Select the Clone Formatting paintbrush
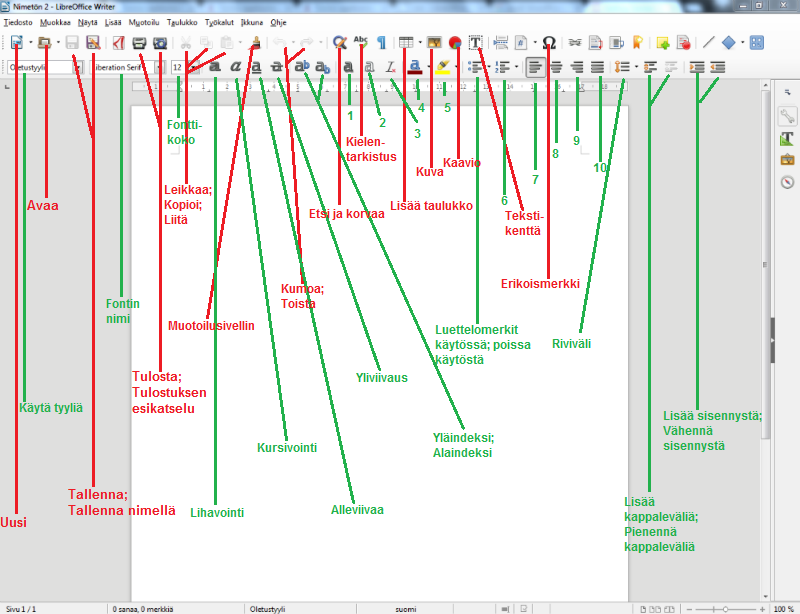This screenshot has height=614, width=800. (256, 43)
